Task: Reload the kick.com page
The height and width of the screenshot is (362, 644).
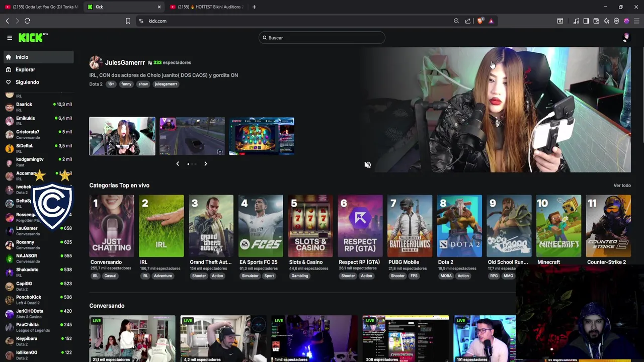Action: coord(28,21)
